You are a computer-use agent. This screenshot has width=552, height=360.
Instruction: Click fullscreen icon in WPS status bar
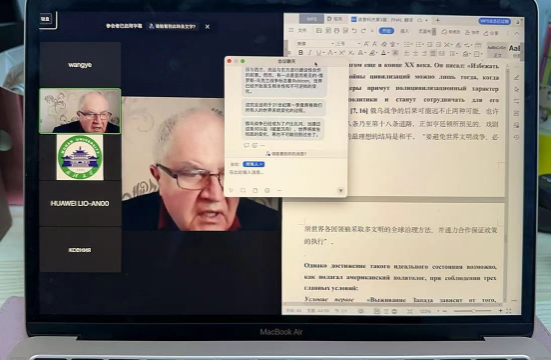(x=508, y=311)
